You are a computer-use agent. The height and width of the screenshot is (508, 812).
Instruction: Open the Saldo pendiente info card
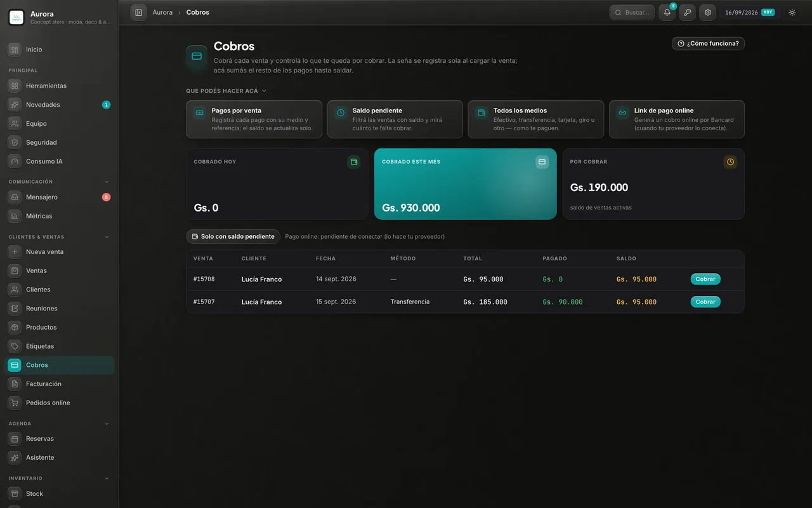[395, 119]
